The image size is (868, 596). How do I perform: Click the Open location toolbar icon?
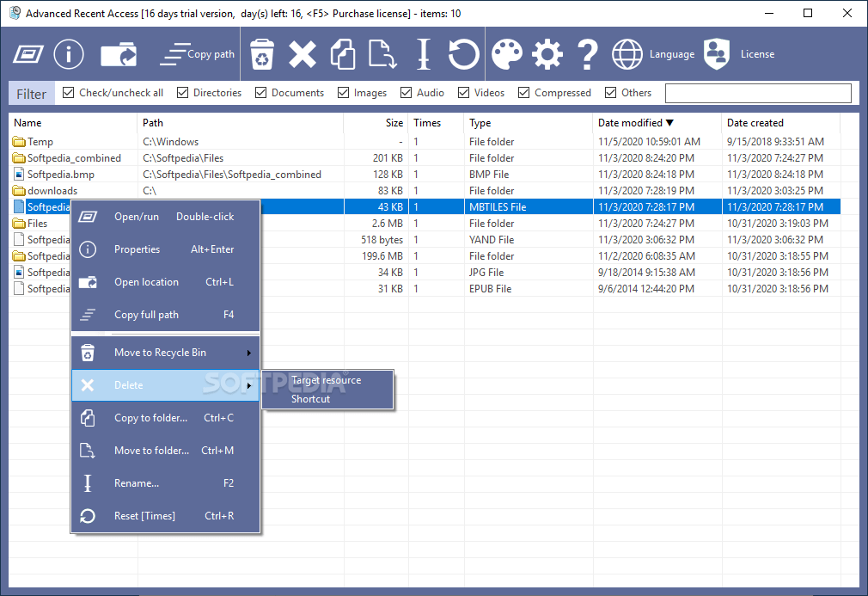tap(119, 54)
